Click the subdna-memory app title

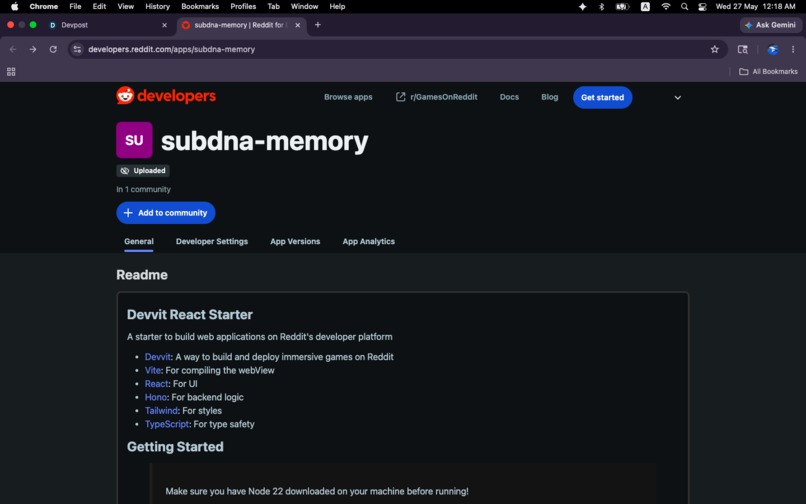[x=265, y=141]
